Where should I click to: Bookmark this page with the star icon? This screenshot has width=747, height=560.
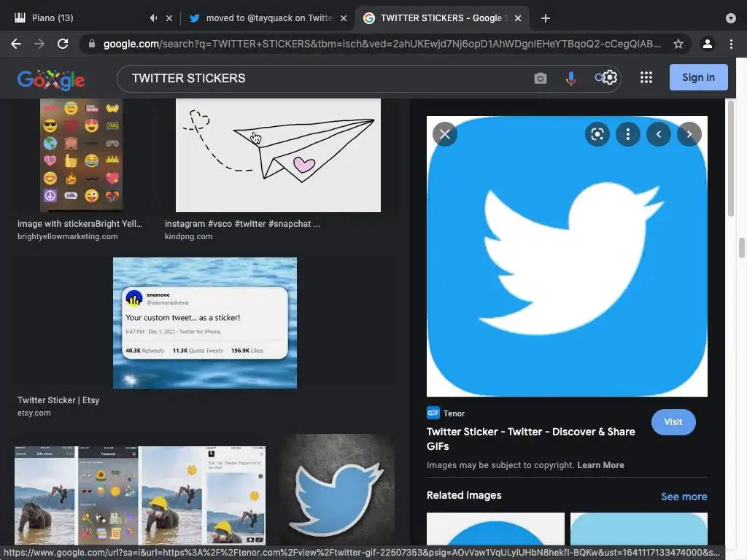678,44
